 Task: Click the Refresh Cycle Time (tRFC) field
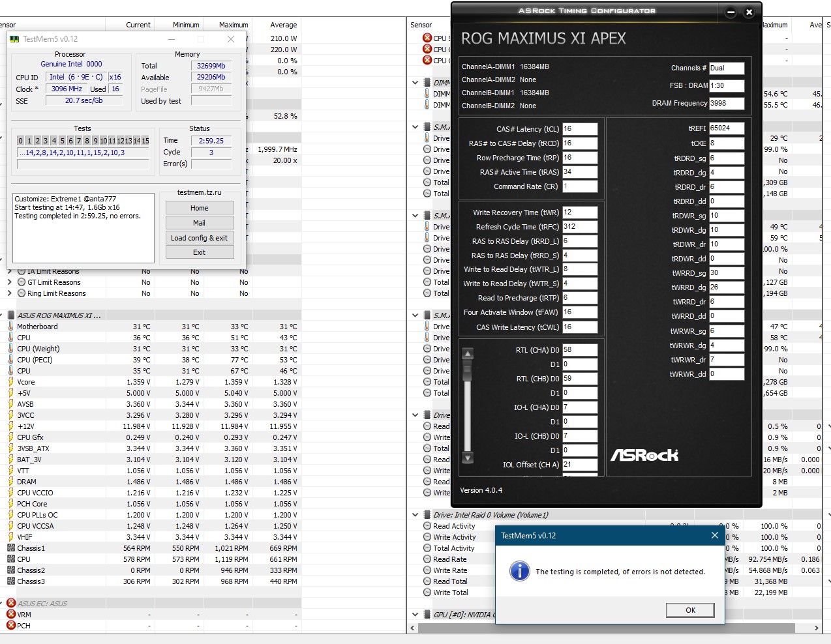point(580,227)
